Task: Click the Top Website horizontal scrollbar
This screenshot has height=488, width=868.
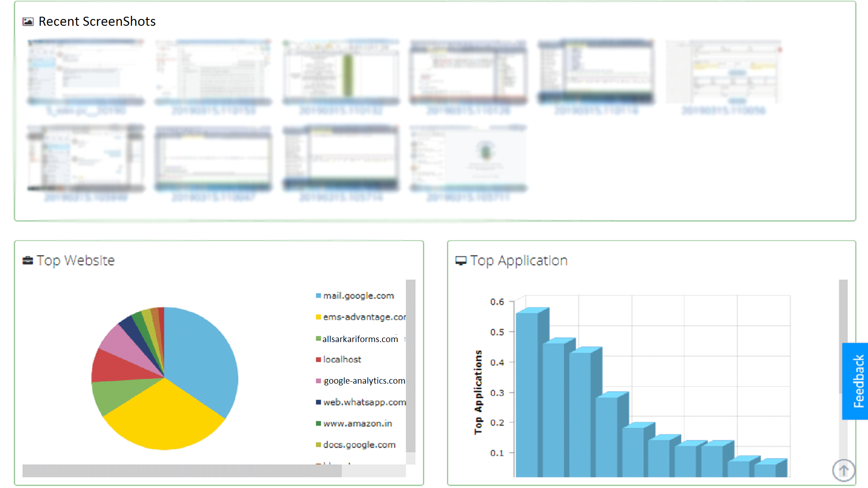Action: coord(182,471)
